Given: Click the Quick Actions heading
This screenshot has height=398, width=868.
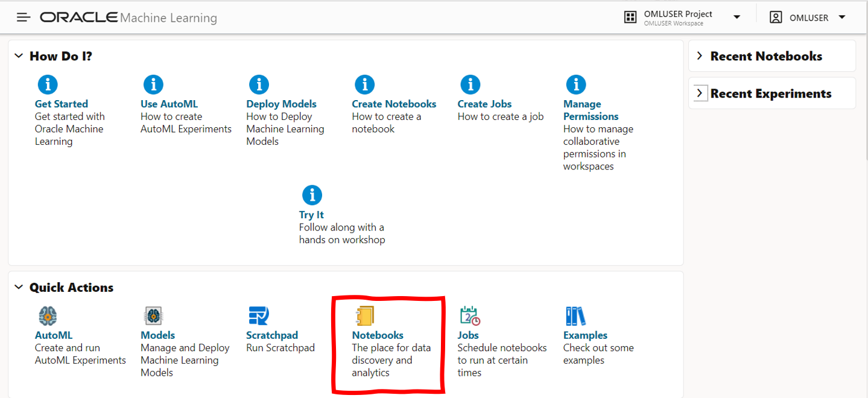Looking at the screenshot, I should (x=71, y=288).
